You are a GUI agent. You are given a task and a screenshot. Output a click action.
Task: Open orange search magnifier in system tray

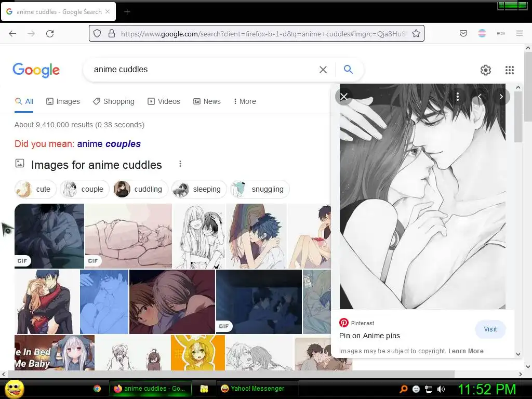(x=403, y=389)
